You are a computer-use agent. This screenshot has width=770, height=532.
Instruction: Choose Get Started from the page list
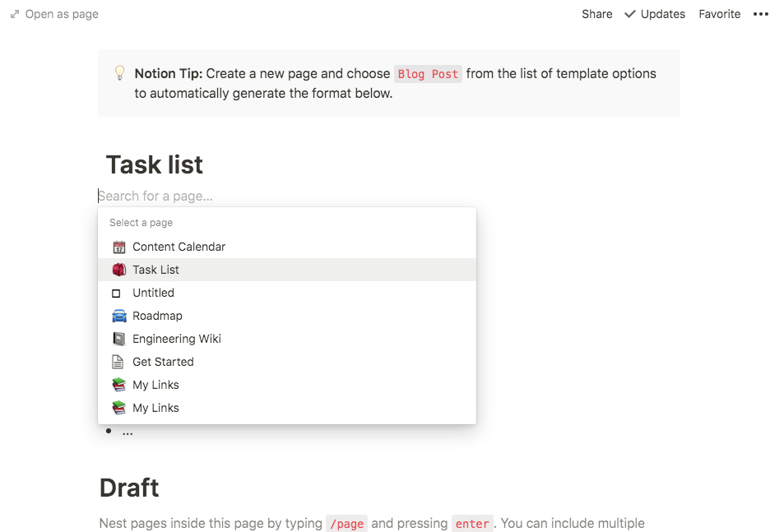(287, 362)
